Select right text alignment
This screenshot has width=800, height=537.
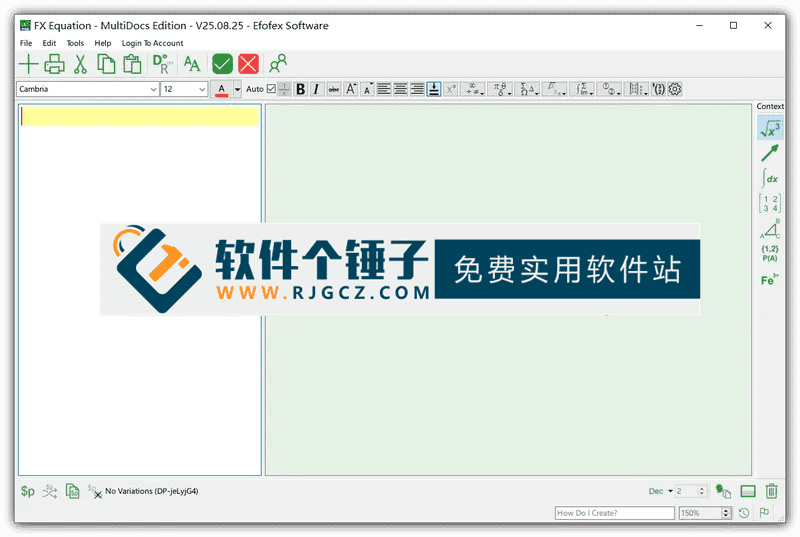pos(417,89)
